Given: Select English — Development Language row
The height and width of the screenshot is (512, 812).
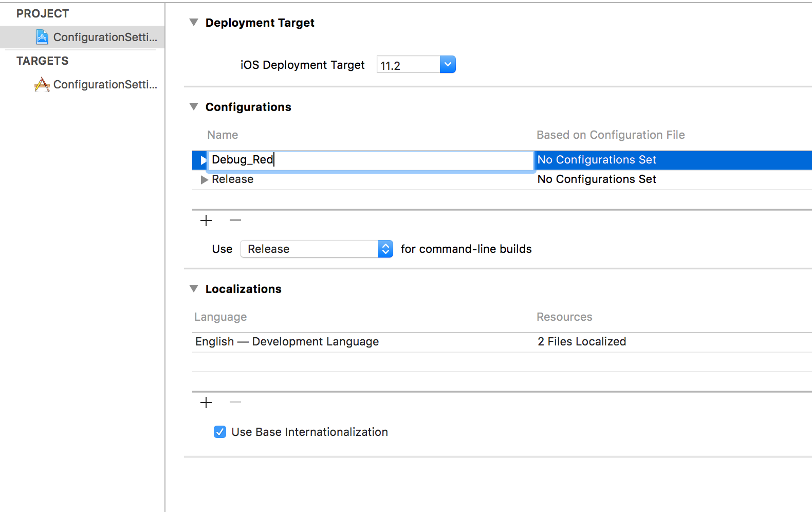Looking at the screenshot, I should [x=502, y=342].
